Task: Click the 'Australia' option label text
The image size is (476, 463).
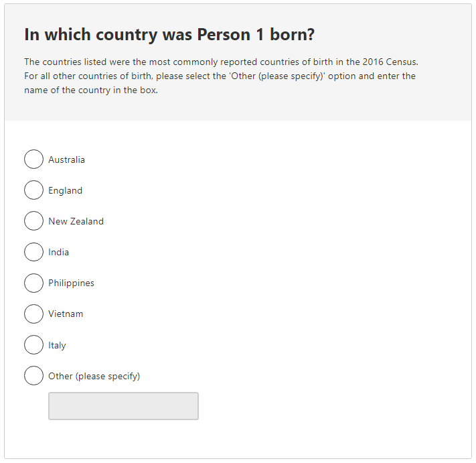Action: coord(66,159)
